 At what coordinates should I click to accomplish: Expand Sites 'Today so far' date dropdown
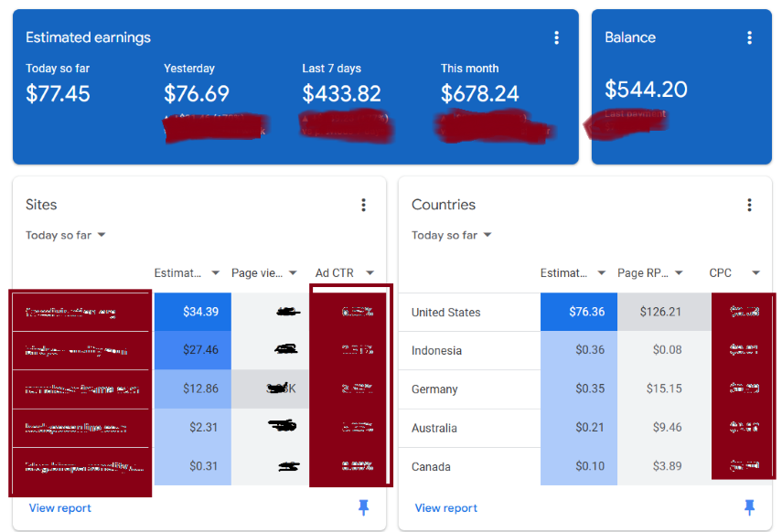[66, 235]
